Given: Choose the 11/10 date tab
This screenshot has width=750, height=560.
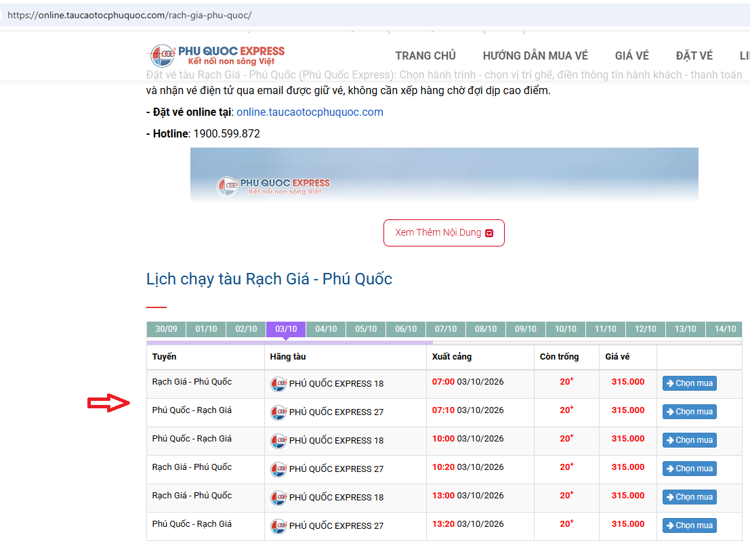Looking at the screenshot, I should click(606, 329).
